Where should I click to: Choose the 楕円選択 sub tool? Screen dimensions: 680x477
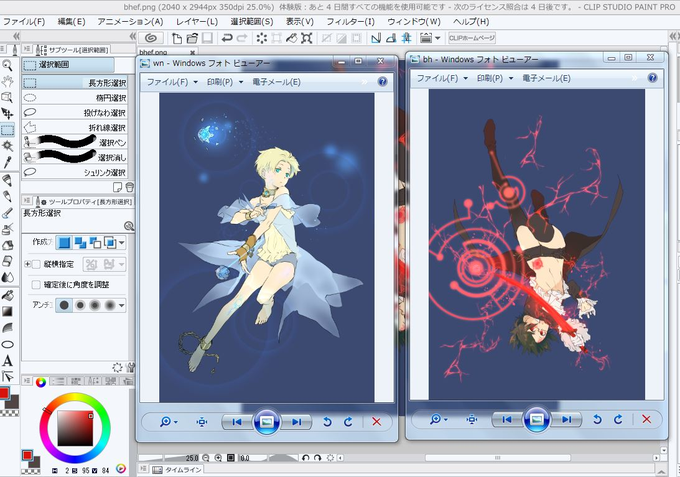[75, 98]
